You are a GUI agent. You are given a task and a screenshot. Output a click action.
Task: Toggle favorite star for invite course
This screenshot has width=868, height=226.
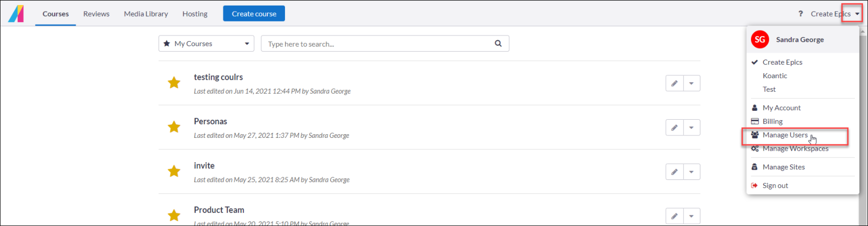point(174,171)
